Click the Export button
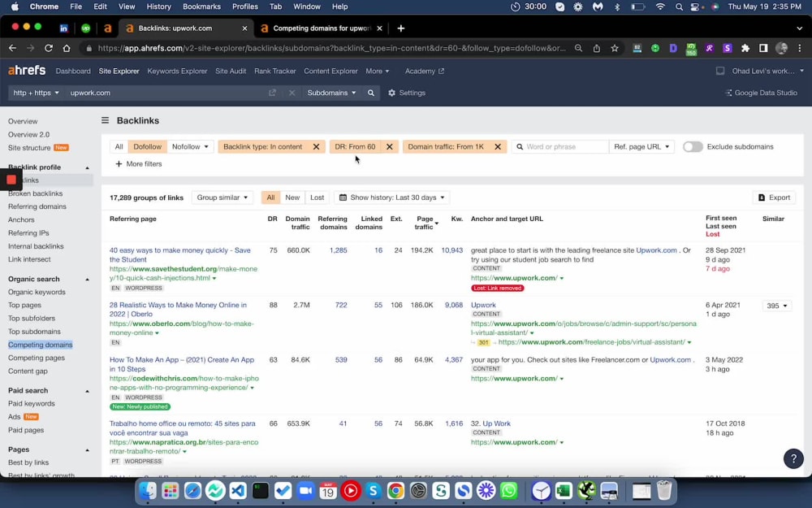 pos(774,198)
